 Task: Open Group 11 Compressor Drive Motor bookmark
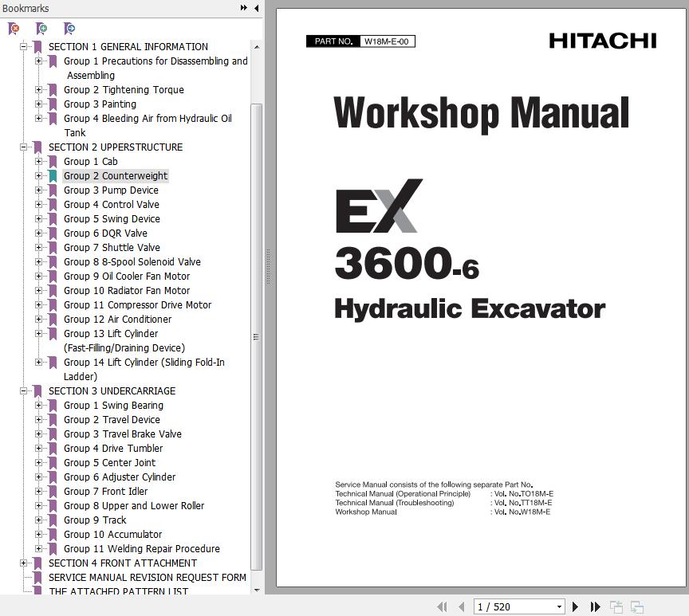[x=137, y=305]
